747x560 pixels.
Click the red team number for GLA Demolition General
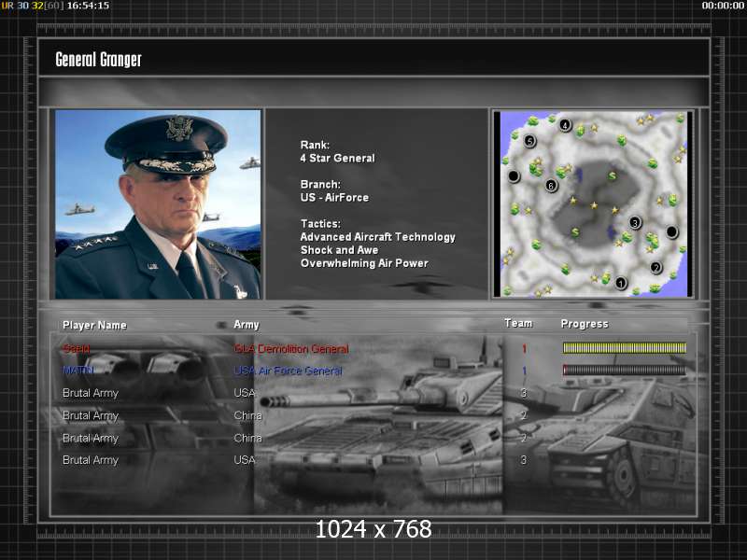point(524,349)
